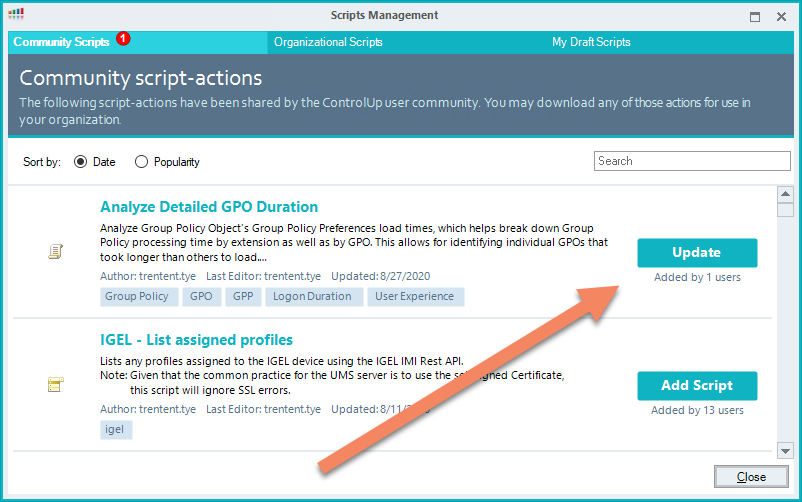Close the Scripts Management window via X
Viewport: 802px width, 502px height.
click(781, 16)
